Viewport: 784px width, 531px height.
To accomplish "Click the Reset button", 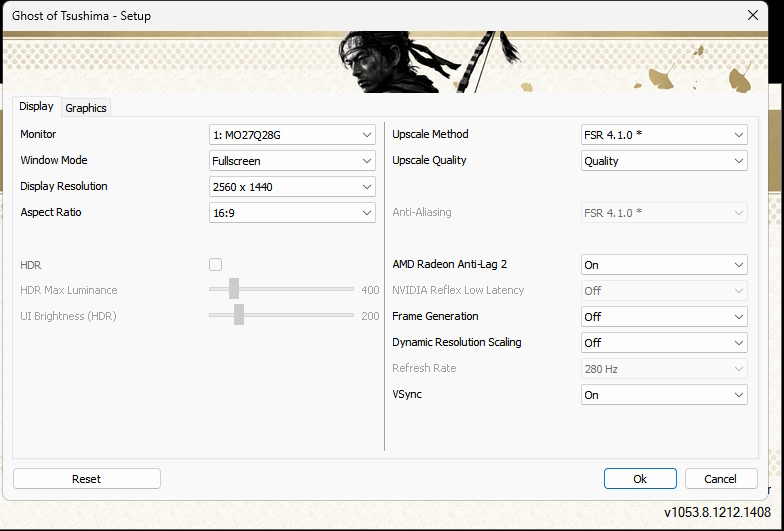I will click(x=87, y=479).
